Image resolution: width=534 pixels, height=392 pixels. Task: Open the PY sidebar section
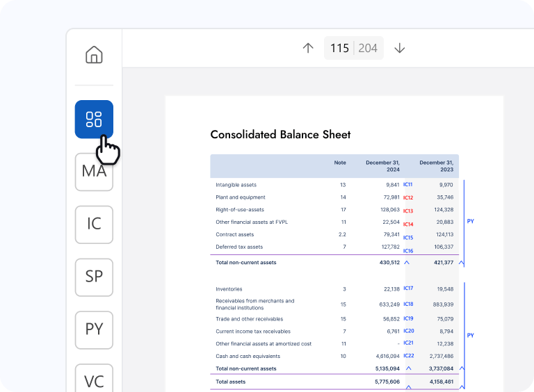[x=94, y=329]
